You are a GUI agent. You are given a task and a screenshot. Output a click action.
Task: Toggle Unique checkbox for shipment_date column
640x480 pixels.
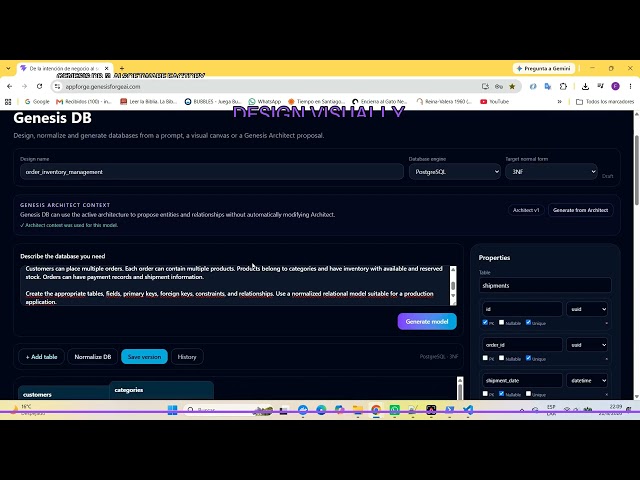(x=529, y=393)
